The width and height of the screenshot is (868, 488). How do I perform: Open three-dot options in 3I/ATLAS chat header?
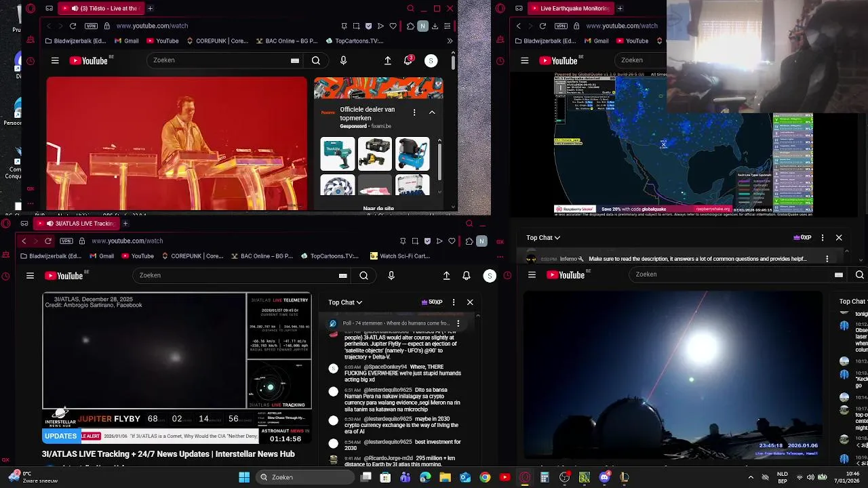point(452,302)
